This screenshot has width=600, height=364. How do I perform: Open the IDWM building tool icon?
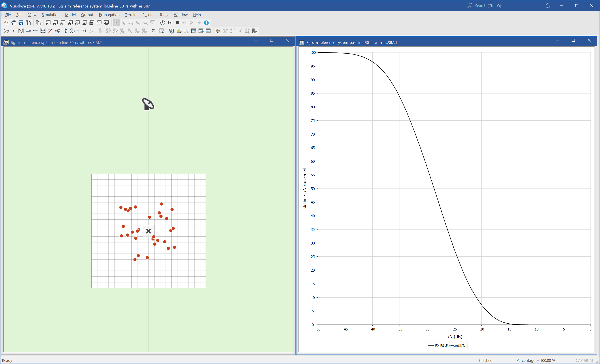(x=255, y=31)
